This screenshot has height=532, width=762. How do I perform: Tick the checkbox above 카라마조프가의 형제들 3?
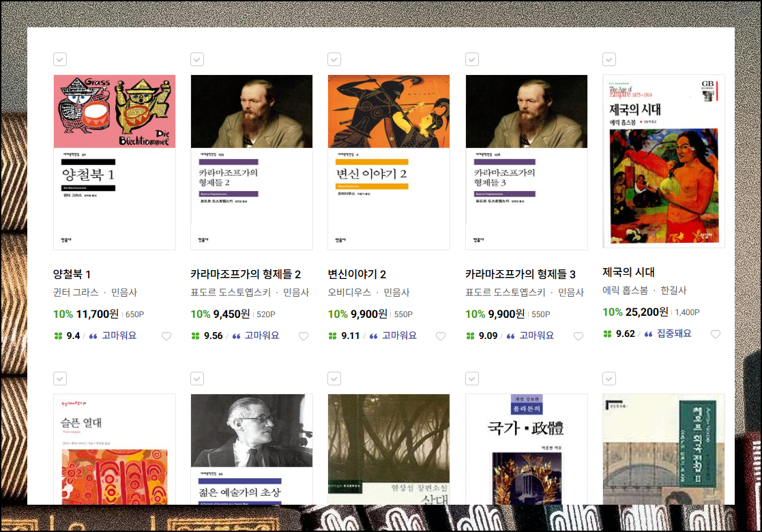pos(472,59)
